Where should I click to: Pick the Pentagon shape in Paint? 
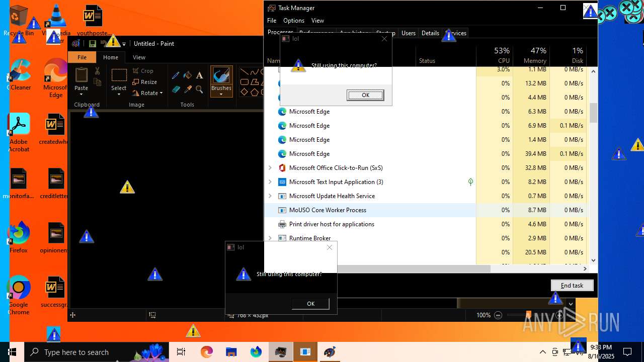(255, 92)
